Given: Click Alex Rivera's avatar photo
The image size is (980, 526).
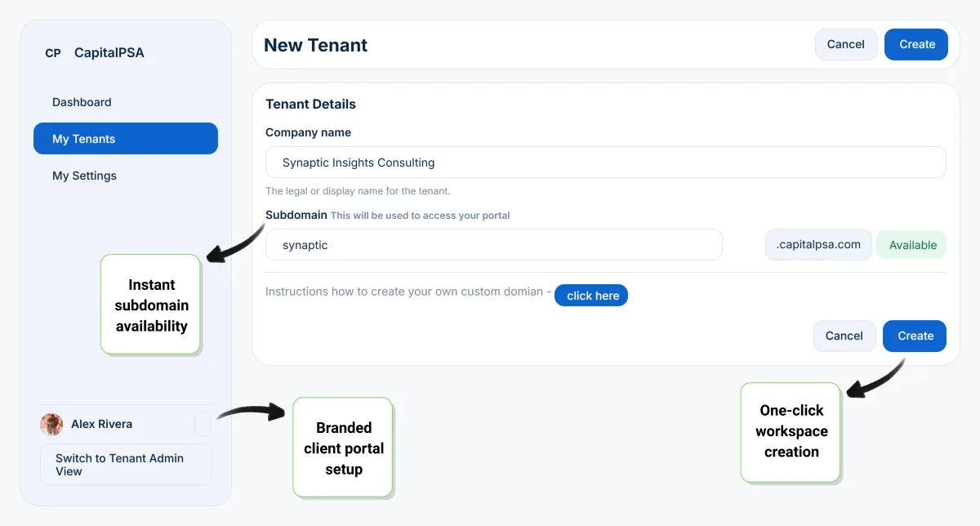Looking at the screenshot, I should [x=51, y=425].
